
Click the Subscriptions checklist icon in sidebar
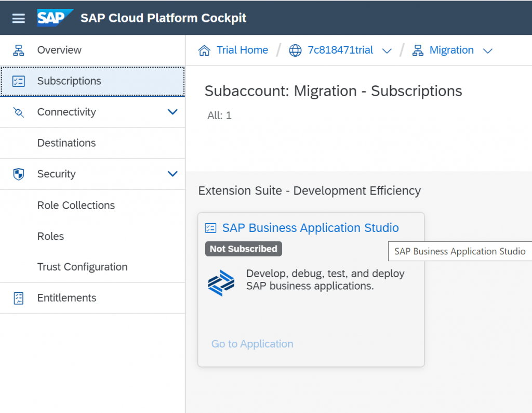click(19, 81)
